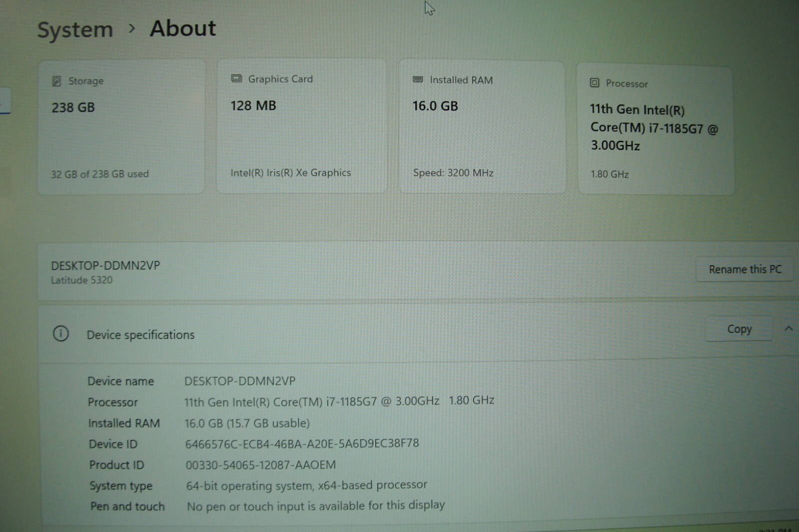This screenshot has height=532, width=799.
Task: Click the 32 GB of 238 GB used text
Action: tap(100, 174)
